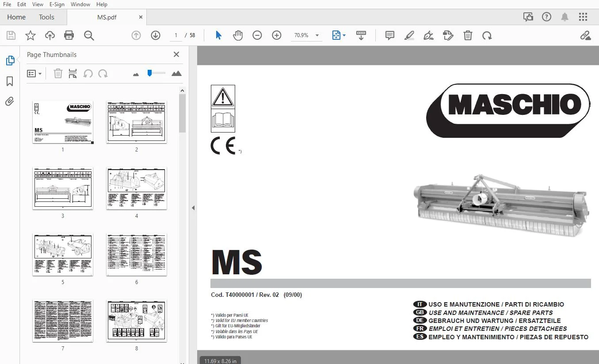
Task: Open the chat comments icon at top right
Action: pos(528,17)
